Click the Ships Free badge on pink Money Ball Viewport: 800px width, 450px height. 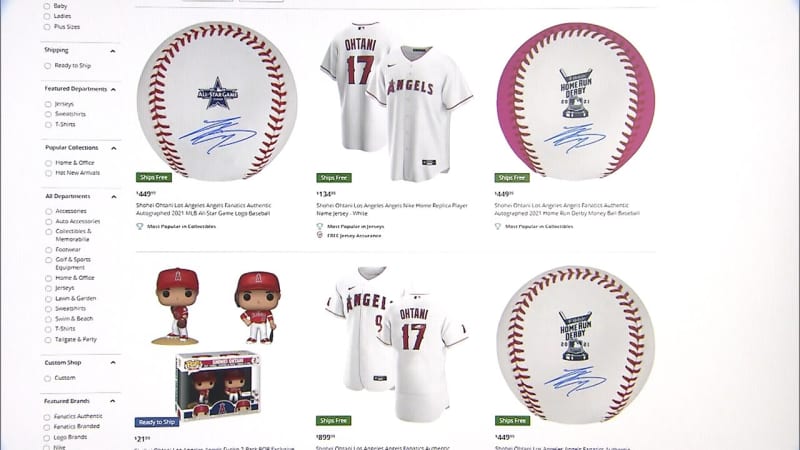tap(512, 178)
